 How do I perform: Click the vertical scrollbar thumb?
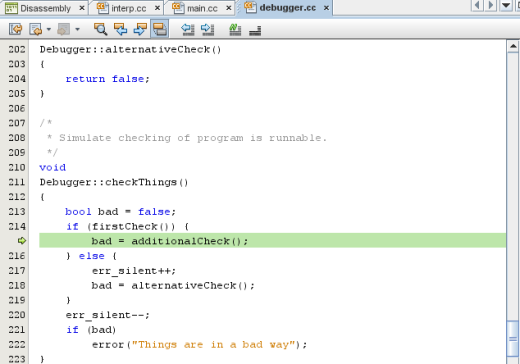pyautogui.click(x=513, y=339)
